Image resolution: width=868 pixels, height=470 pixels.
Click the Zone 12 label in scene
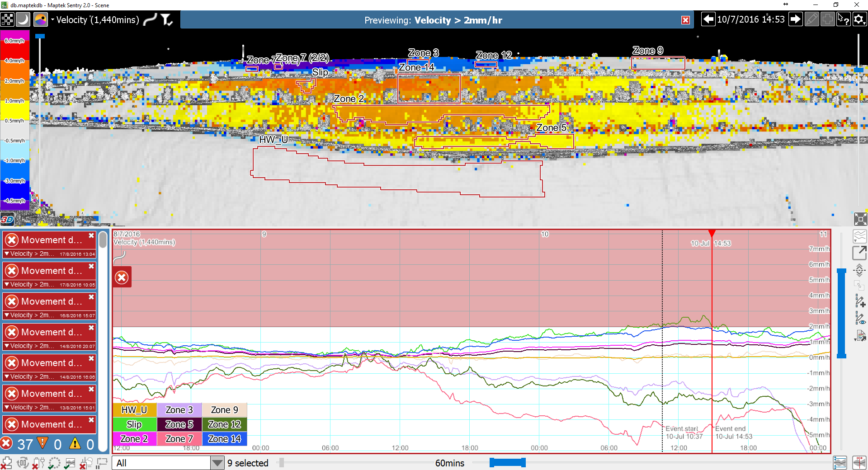[494, 55]
